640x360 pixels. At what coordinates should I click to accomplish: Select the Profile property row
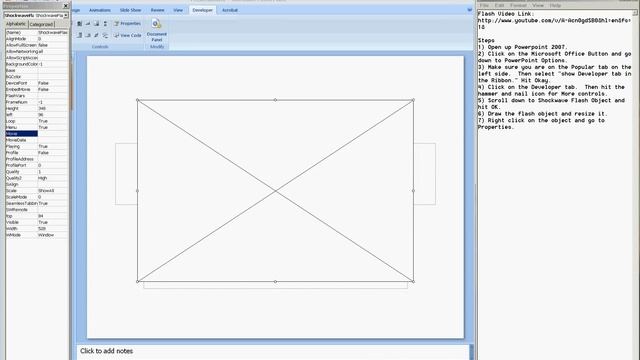pos(37,153)
